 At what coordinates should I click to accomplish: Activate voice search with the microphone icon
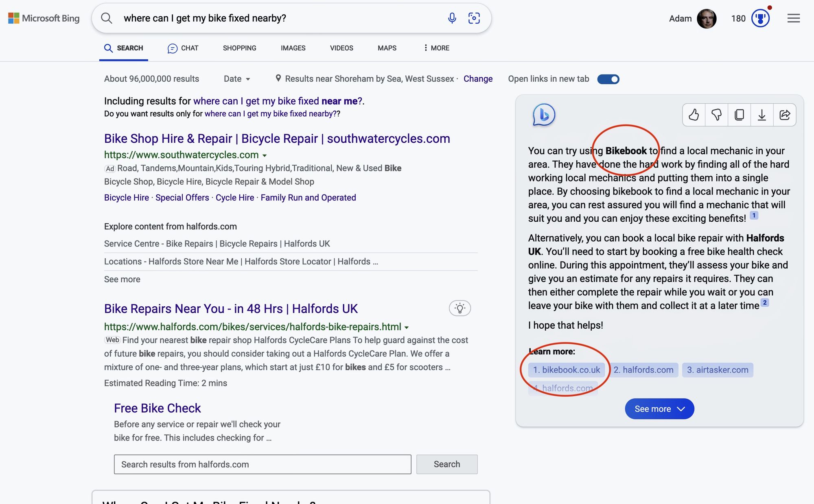pos(451,18)
